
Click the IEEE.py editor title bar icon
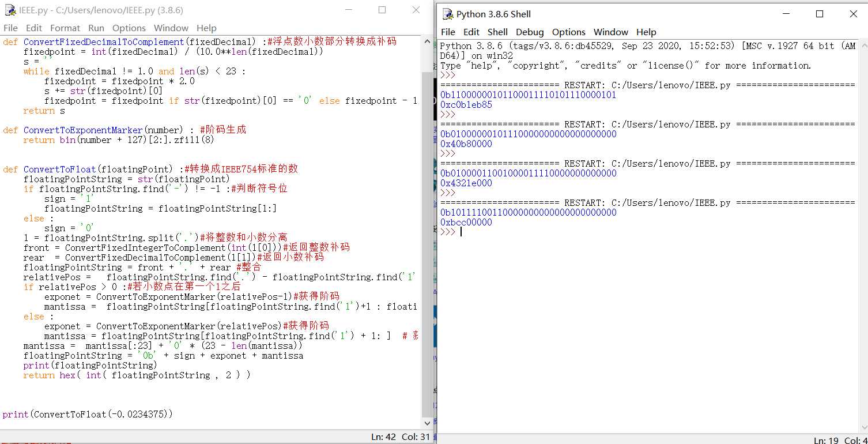tap(10, 10)
